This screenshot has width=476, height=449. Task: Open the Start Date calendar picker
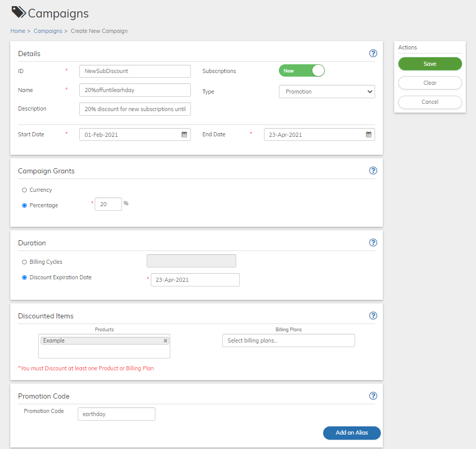(x=184, y=134)
